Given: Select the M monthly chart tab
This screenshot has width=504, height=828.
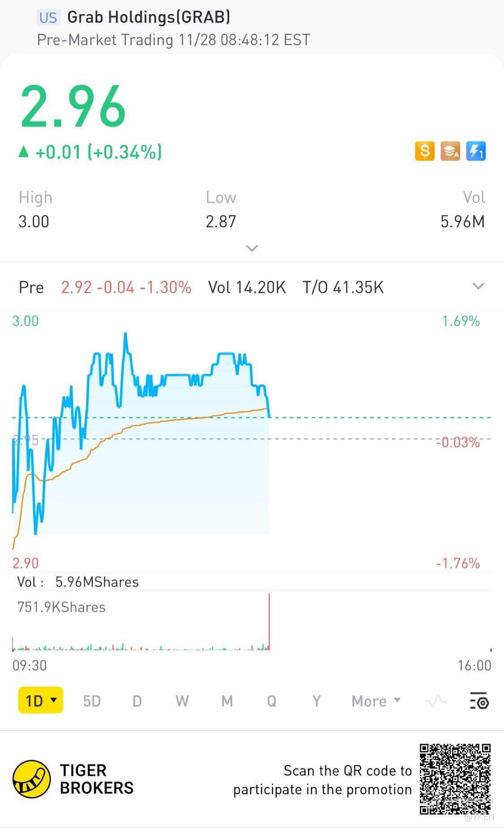Looking at the screenshot, I should tap(227, 701).
